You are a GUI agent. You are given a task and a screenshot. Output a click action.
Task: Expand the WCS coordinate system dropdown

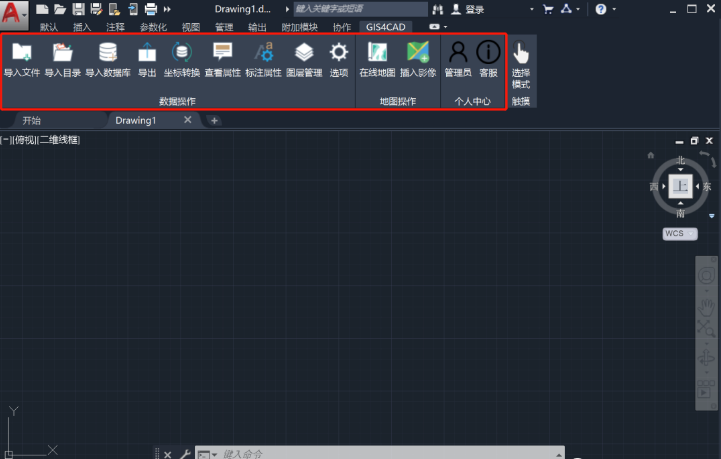click(680, 233)
